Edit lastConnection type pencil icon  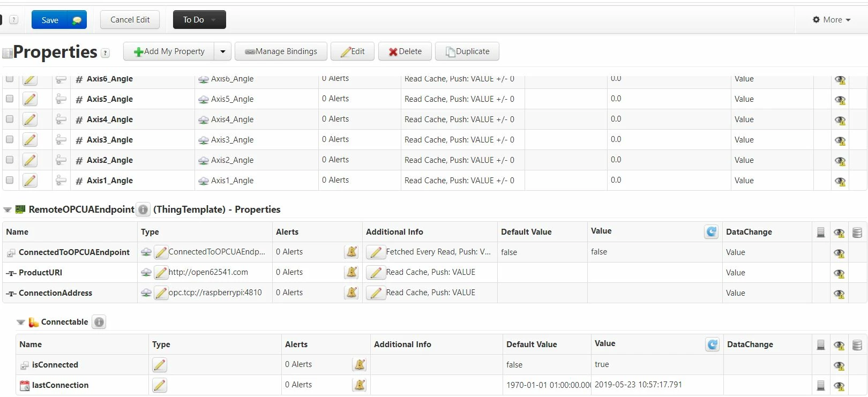[159, 385]
